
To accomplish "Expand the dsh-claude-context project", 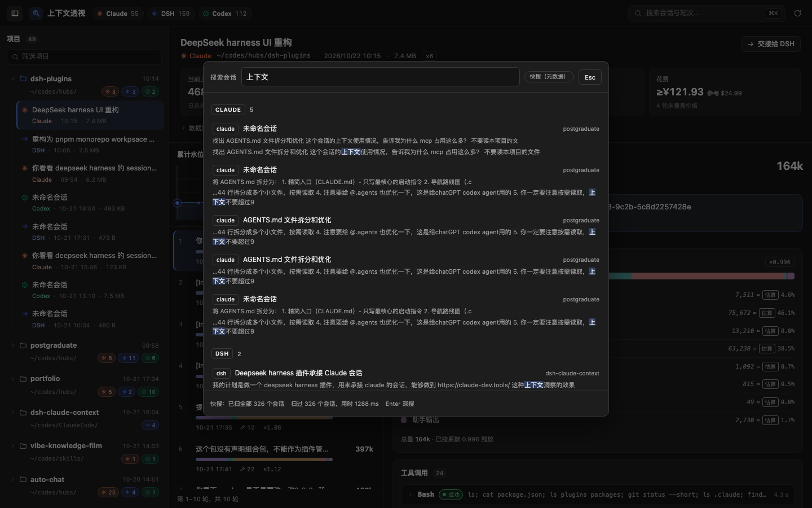I will click(x=12, y=413).
